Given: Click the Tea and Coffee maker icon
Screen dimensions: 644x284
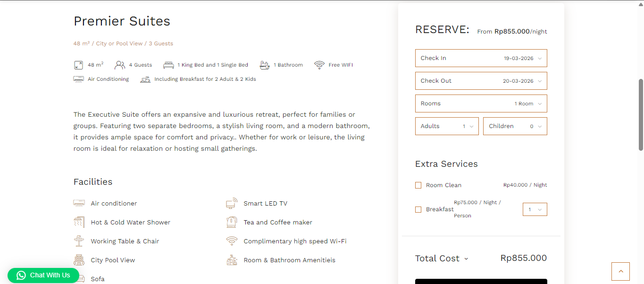Looking at the screenshot, I should 232,223.
